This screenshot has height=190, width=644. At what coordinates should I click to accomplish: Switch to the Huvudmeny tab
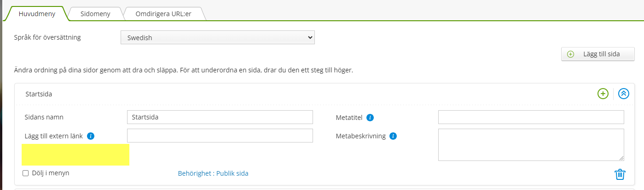point(37,14)
